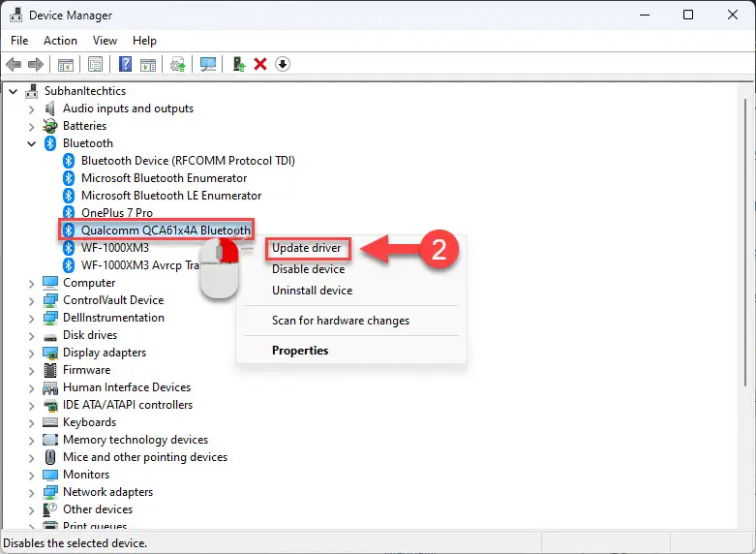Image resolution: width=756 pixels, height=554 pixels.
Task: Open the Action menu
Action: [x=60, y=41]
